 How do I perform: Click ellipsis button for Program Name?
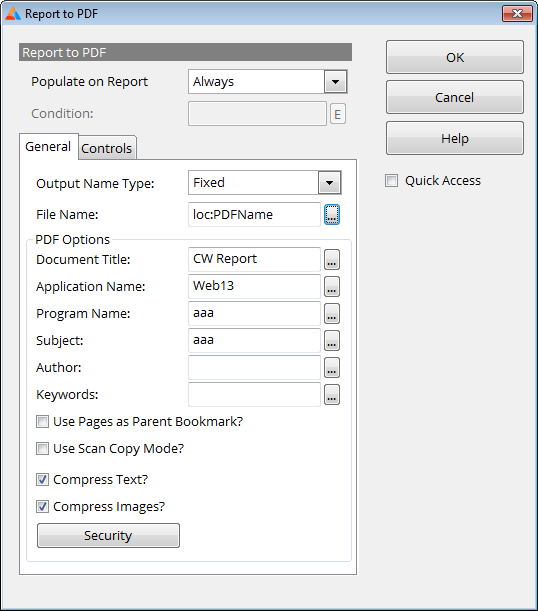(332, 314)
